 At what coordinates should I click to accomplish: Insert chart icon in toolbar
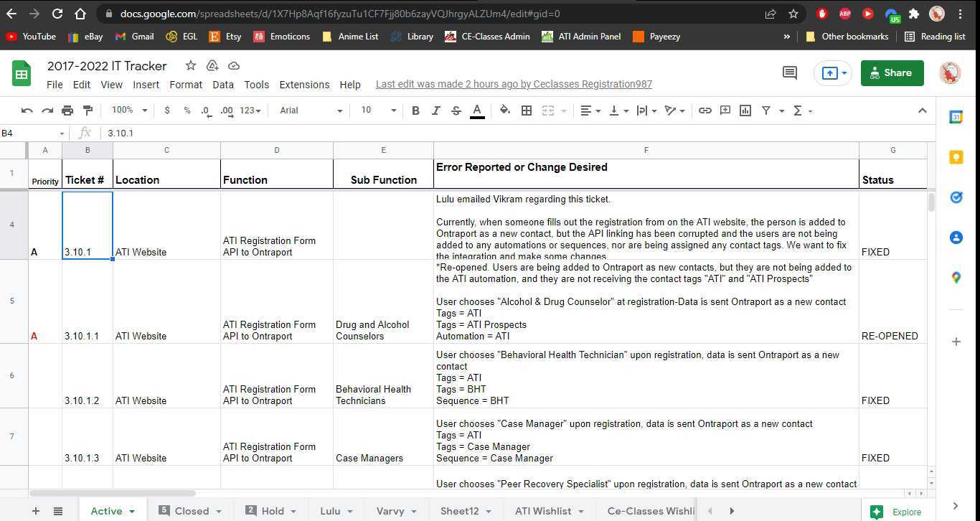pos(745,111)
